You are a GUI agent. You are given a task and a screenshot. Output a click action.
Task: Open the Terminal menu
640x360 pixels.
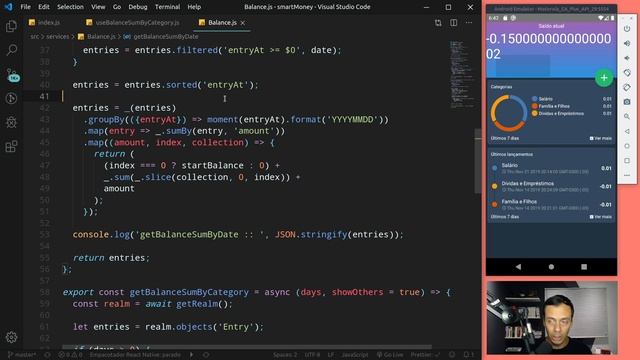click(x=167, y=7)
